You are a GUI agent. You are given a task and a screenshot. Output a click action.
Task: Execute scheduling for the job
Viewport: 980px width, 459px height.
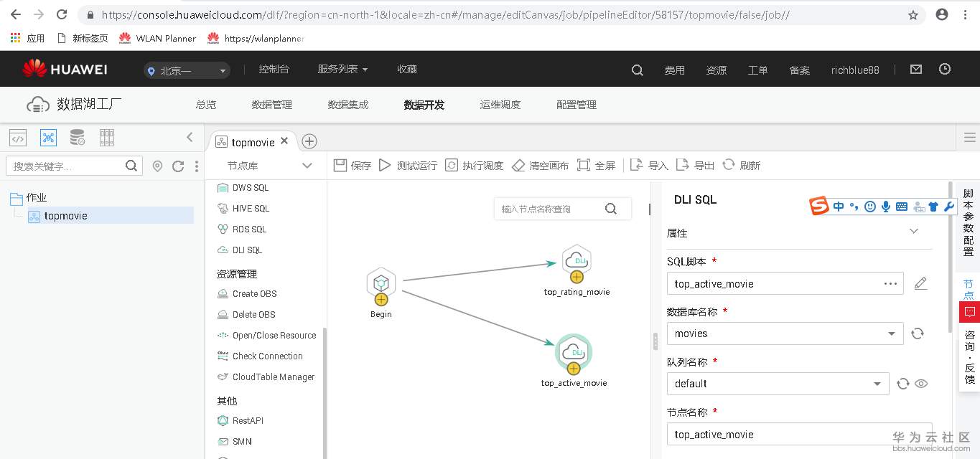(x=475, y=165)
